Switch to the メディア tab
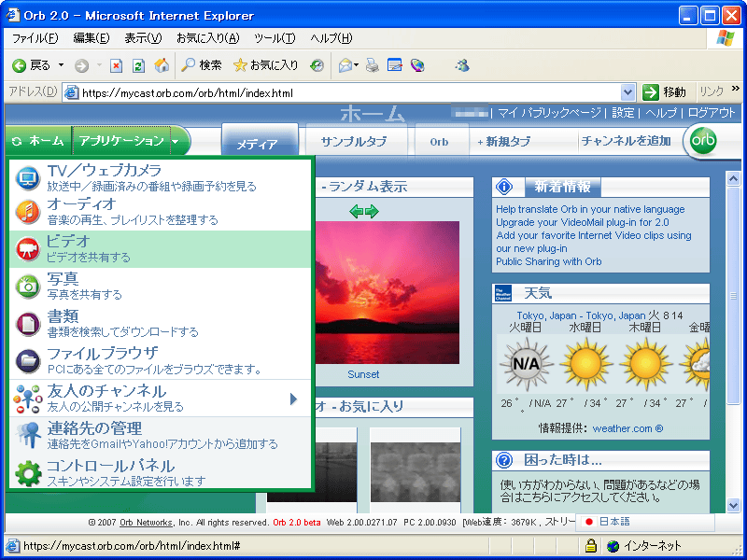This screenshot has width=747, height=560. tap(260, 141)
